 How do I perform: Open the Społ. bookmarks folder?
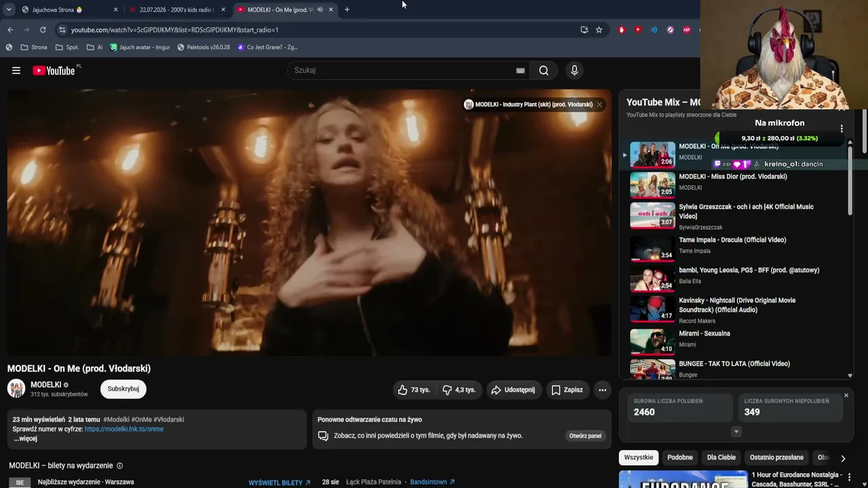[68, 47]
